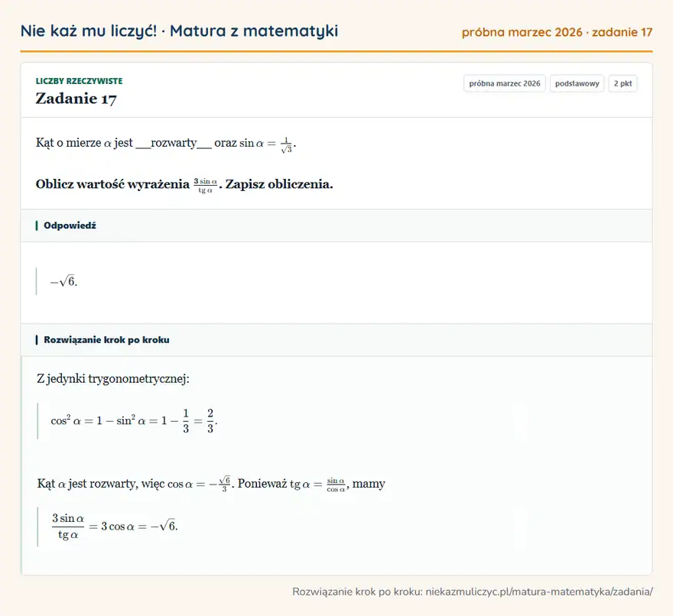The width and height of the screenshot is (673, 616).
Task: Select the '2 pkt' points tag
Action: point(623,83)
